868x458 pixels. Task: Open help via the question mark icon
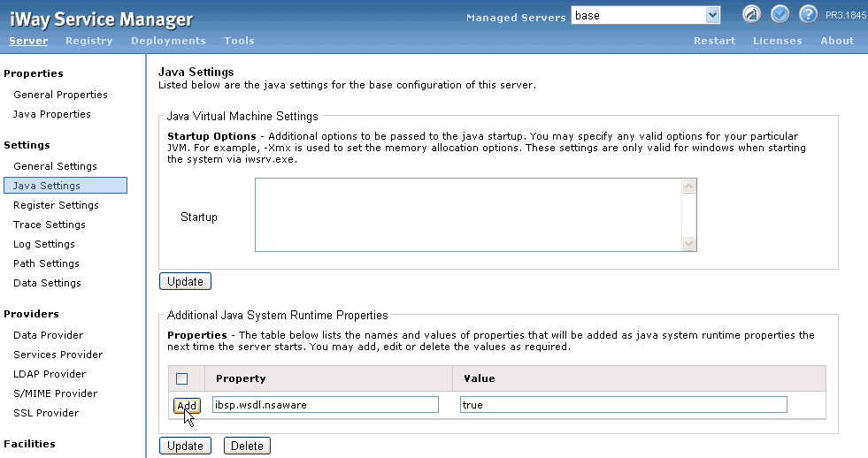808,14
